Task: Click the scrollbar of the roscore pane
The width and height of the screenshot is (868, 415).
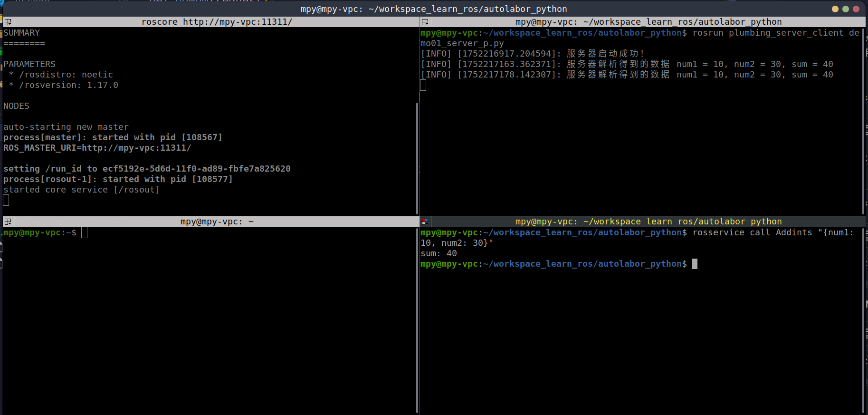Action: [417, 157]
